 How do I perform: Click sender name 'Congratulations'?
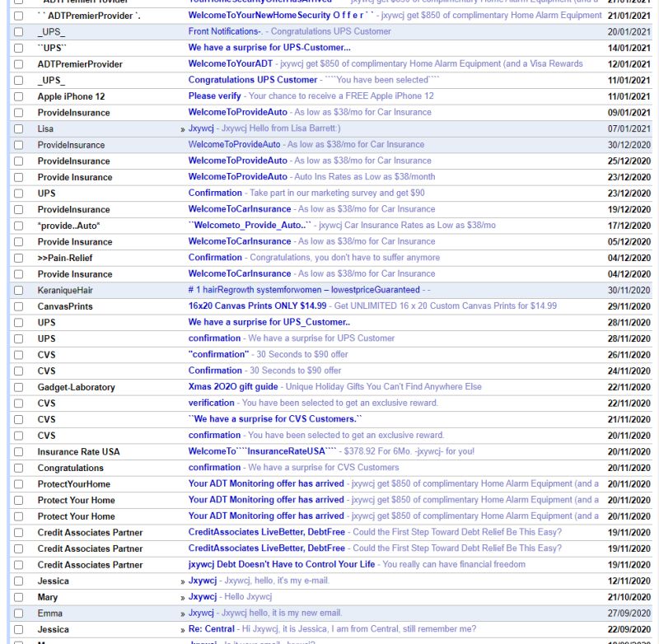(x=70, y=468)
